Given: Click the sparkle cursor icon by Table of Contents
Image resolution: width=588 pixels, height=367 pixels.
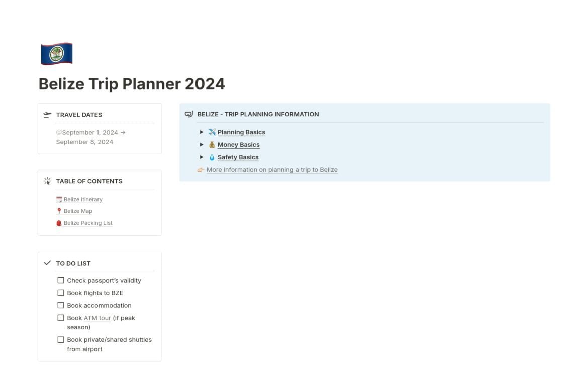Looking at the screenshot, I should pyautogui.click(x=48, y=181).
